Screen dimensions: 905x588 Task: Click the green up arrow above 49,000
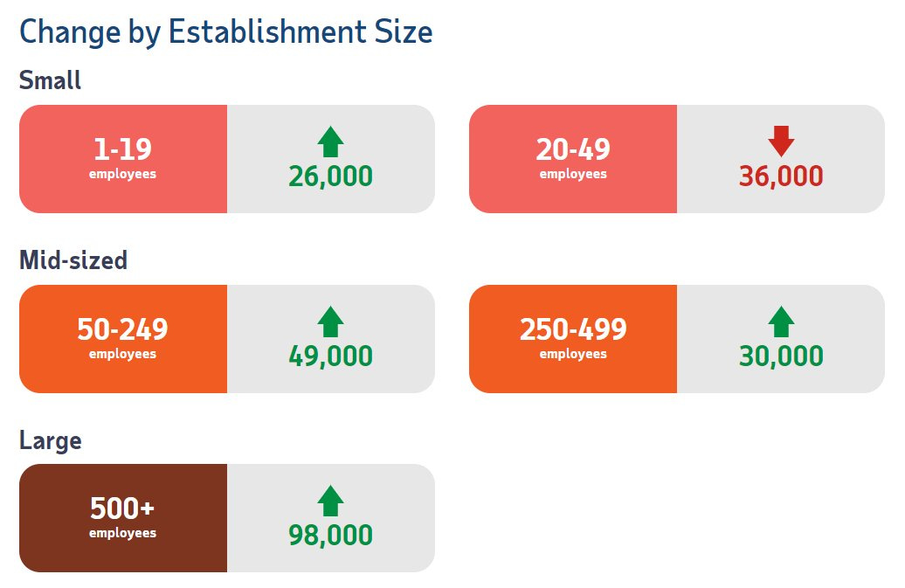[330, 322]
